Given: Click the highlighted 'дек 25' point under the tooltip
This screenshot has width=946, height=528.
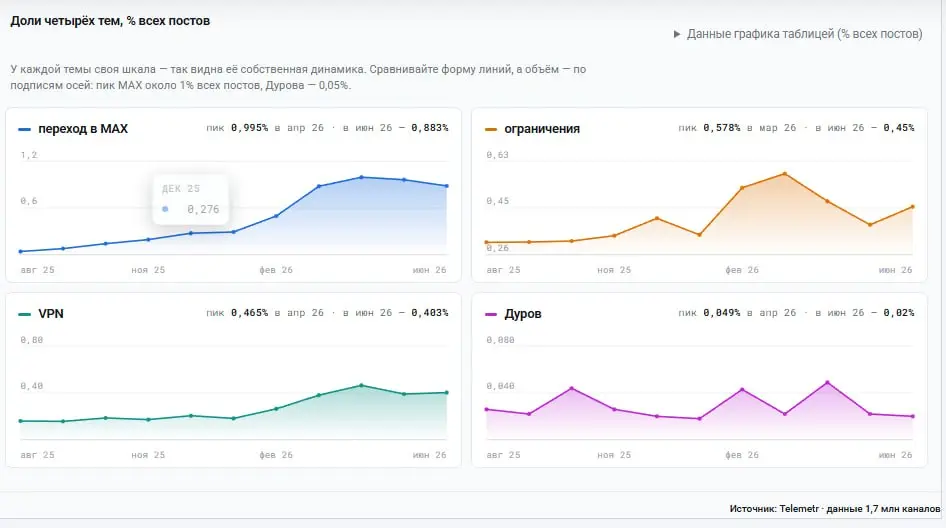Looking at the screenshot, I should pyautogui.click(x=191, y=233).
